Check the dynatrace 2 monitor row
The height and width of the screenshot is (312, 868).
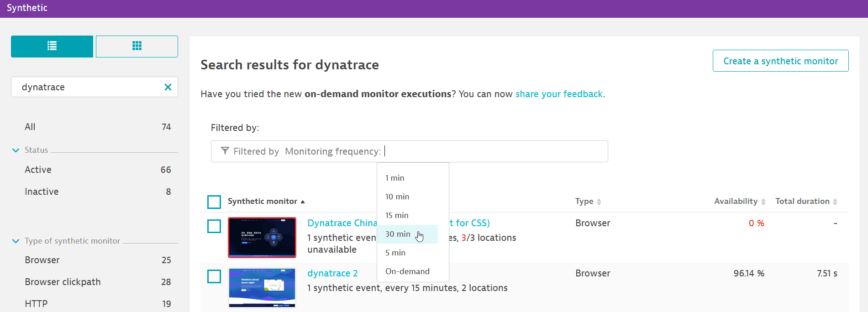click(214, 276)
